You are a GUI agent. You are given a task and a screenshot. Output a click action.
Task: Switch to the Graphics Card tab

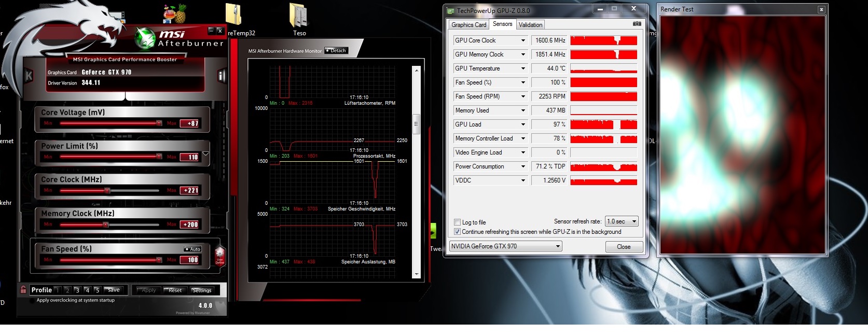[x=469, y=25]
